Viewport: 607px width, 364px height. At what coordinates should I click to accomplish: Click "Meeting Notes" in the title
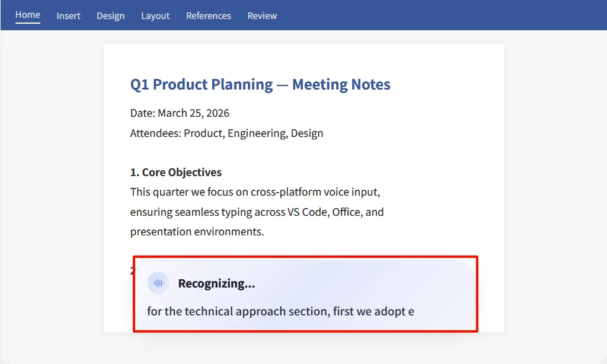pyautogui.click(x=341, y=84)
